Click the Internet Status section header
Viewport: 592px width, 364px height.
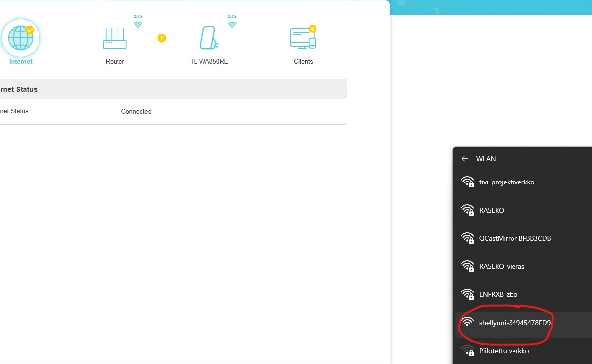coord(173,89)
